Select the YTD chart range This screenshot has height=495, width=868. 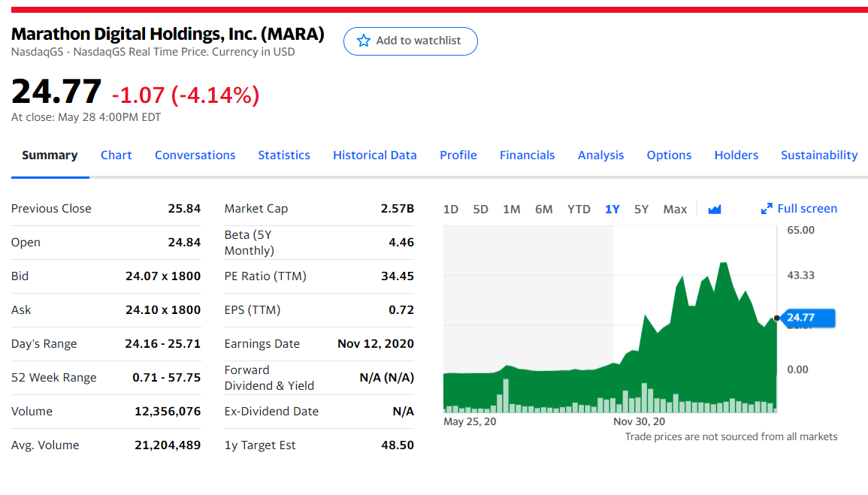point(579,209)
